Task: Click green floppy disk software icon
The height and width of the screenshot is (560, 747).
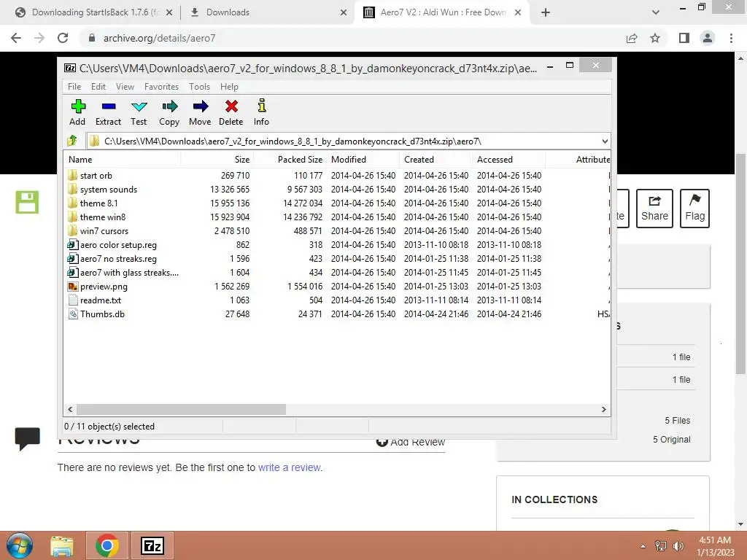Action: pyautogui.click(x=27, y=202)
